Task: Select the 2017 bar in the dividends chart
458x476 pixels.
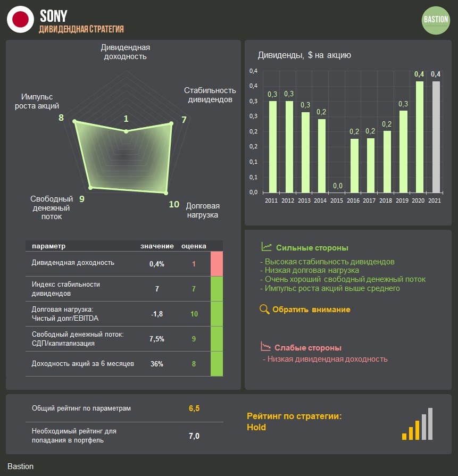Action: 371,165
